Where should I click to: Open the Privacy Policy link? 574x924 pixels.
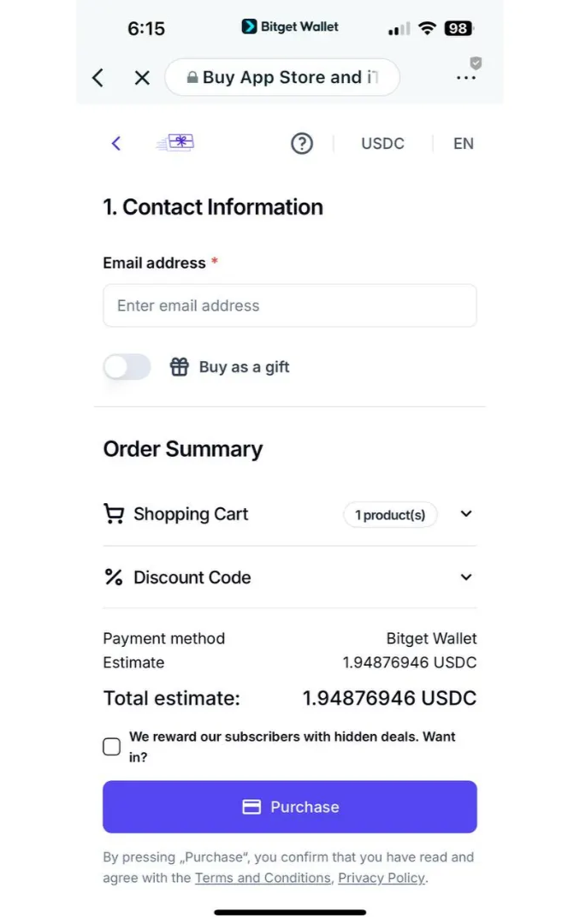(381, 878)
